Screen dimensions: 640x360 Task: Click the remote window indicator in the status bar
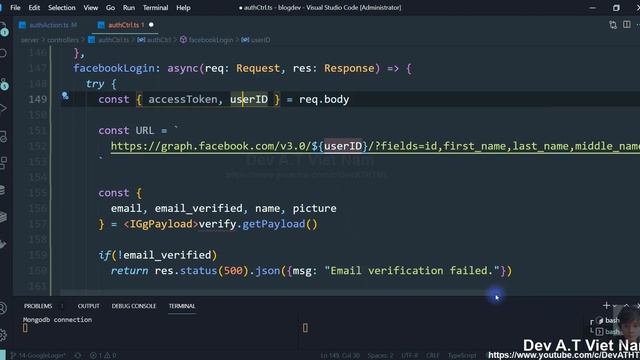[x=3, y=356]
